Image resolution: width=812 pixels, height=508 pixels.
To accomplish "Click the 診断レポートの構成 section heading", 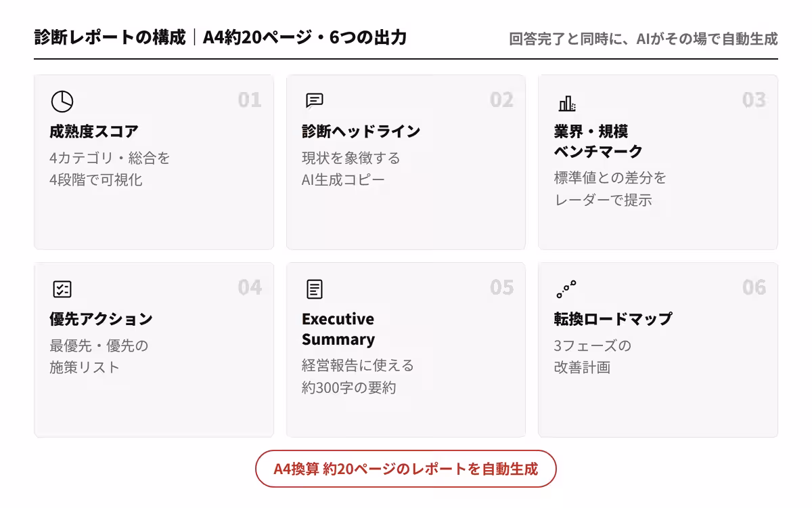I will 110,37.
